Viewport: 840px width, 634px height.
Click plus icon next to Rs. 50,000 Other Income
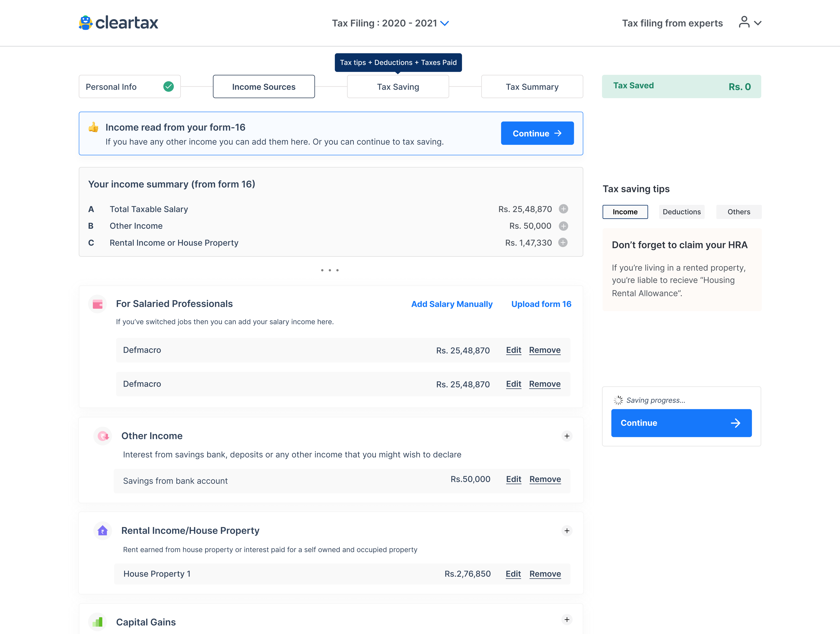(563, 226)
